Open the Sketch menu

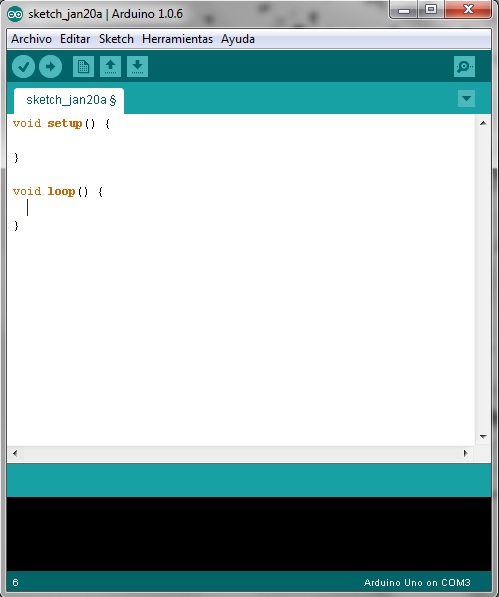pyautogui.click(x=116, y=39)
